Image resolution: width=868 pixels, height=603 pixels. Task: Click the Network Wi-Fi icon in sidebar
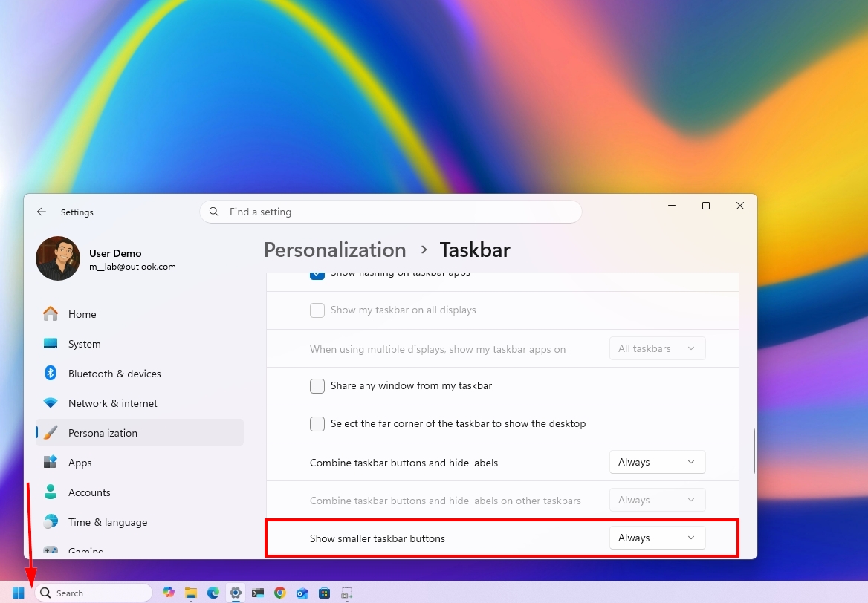pyautogui.click(x=51, y=402)
